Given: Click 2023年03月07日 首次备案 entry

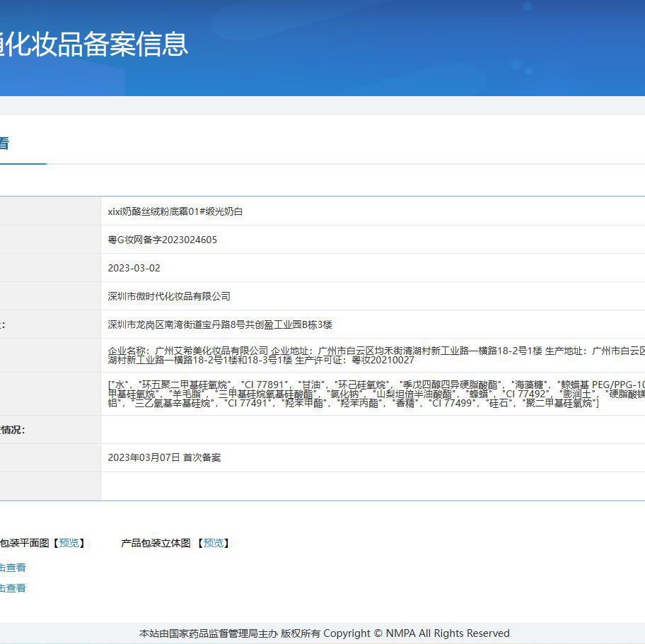Looking at the screenshot, I should (x=164, y=457).
